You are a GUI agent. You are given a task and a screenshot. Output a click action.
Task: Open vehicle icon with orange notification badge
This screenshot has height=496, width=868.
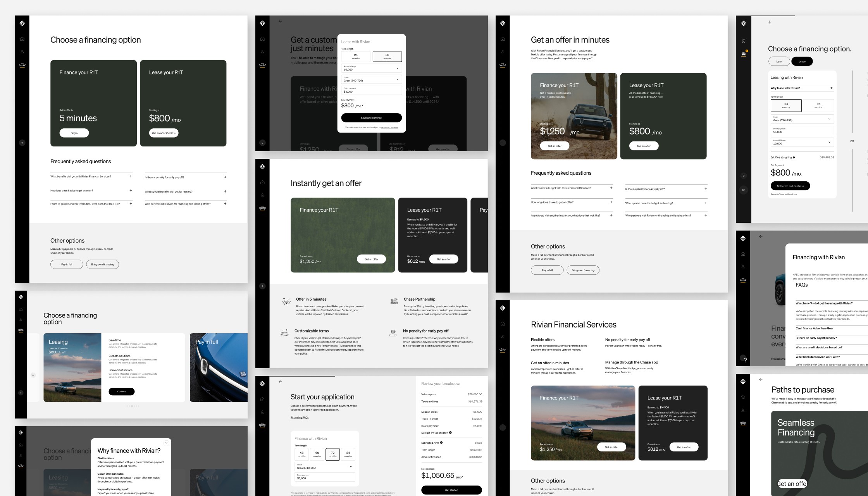(x=744, y=54)
